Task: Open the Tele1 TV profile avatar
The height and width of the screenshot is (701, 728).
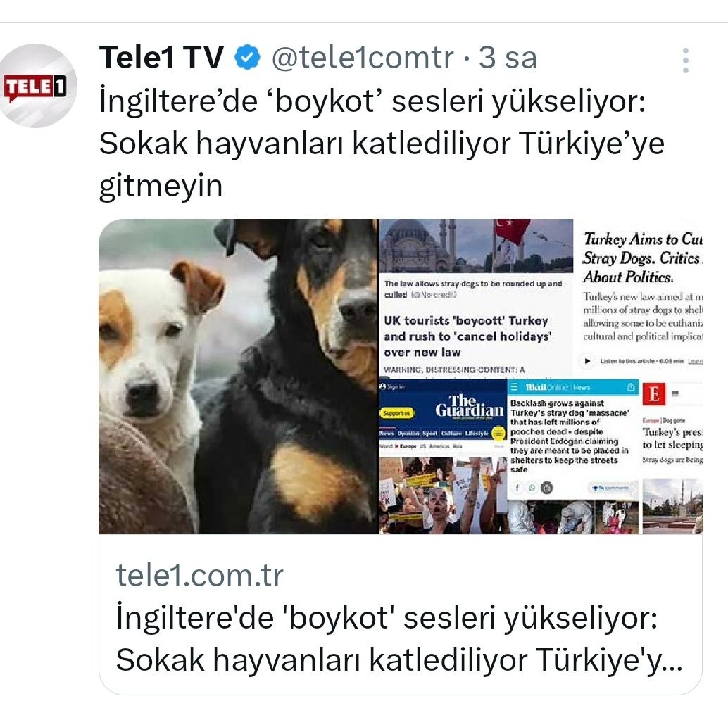Action: pos(37,86)
